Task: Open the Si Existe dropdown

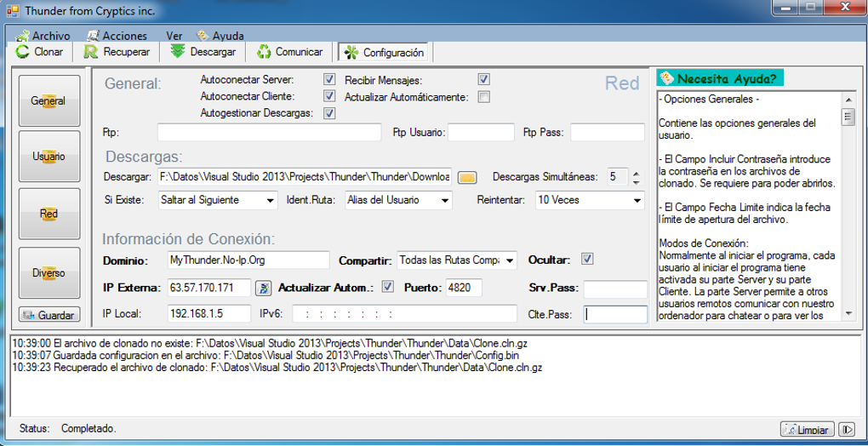Action: (270, 200)
